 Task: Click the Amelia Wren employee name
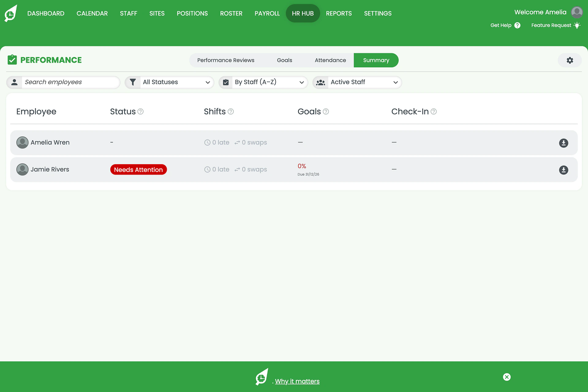click(x=50, y=142)
